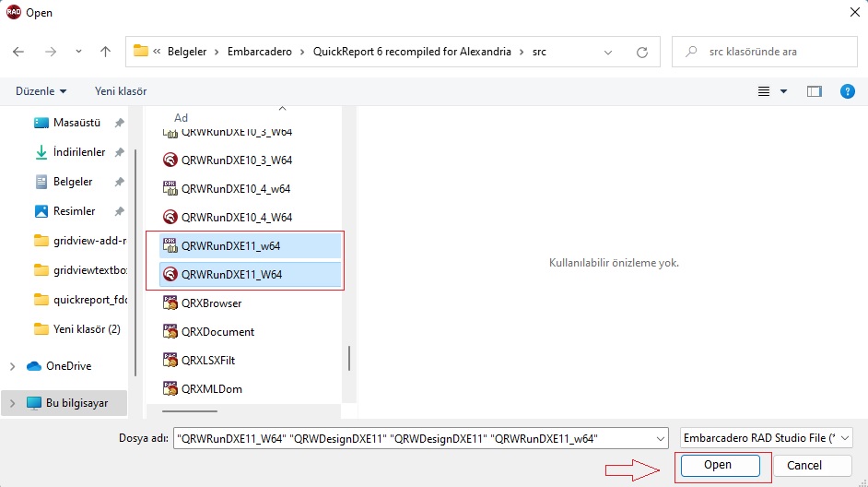This screenshot has width=868, height=487.
Task: Select Resimler in navigation pane
Action: 75,210
